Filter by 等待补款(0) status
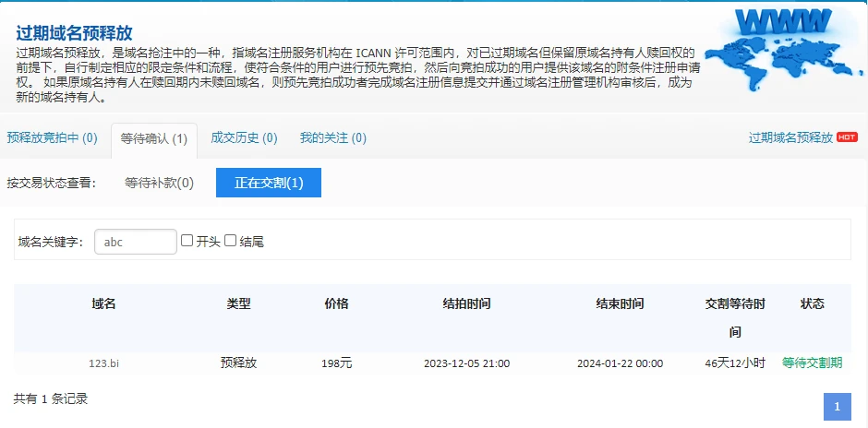The height and width of the screenshot is (428, 868). (x=159, y=183)
